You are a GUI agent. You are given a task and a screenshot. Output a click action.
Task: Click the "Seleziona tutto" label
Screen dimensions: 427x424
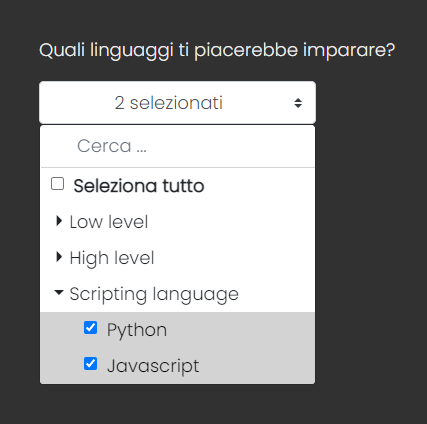pyautogui.click(x=139, y=186)
